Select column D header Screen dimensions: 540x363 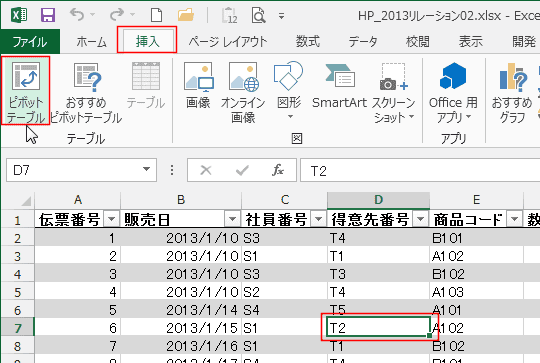click(378, 200)
